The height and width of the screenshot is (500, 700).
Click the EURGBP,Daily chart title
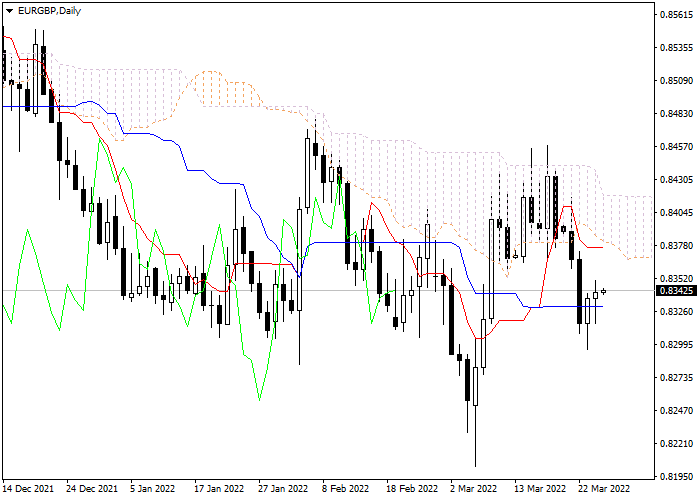[x=49, y=11]
